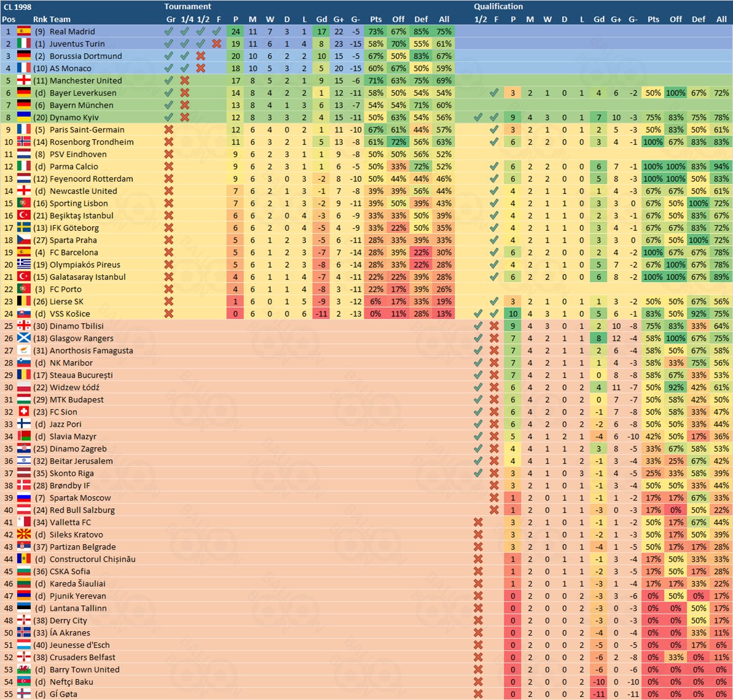The width and height of the screenshot is (733, 700).
Task: Click the qualification 1/2 checkmark for VSS Košice
Action: (478, 314)
